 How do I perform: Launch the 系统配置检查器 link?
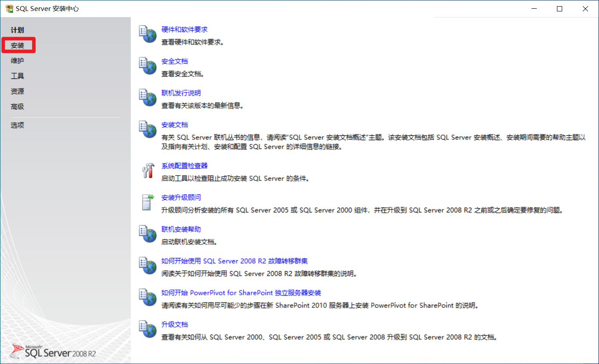coord(184,166)
